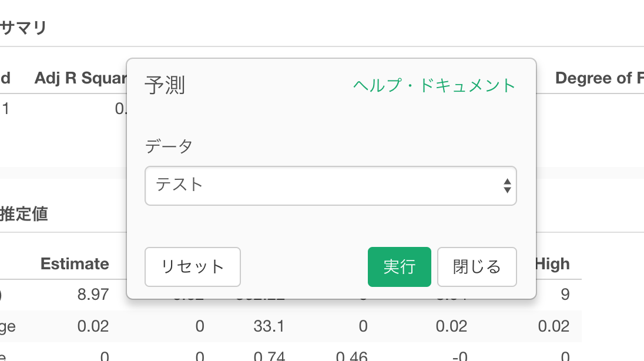Click the Degree of Freedom column header
This screenshot has height=361, width=644.
click(599, 78)
